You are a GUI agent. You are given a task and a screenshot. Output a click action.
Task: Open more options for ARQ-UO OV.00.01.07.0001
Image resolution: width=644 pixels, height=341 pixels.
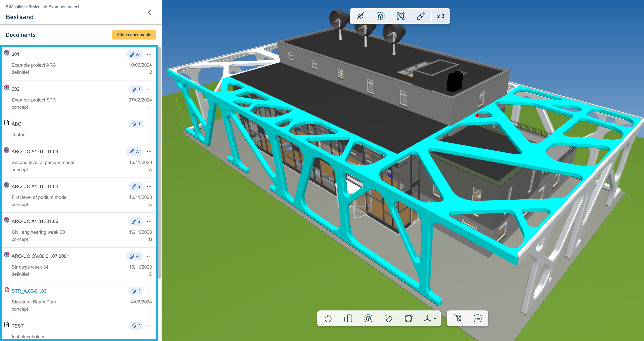click(149, 256)
